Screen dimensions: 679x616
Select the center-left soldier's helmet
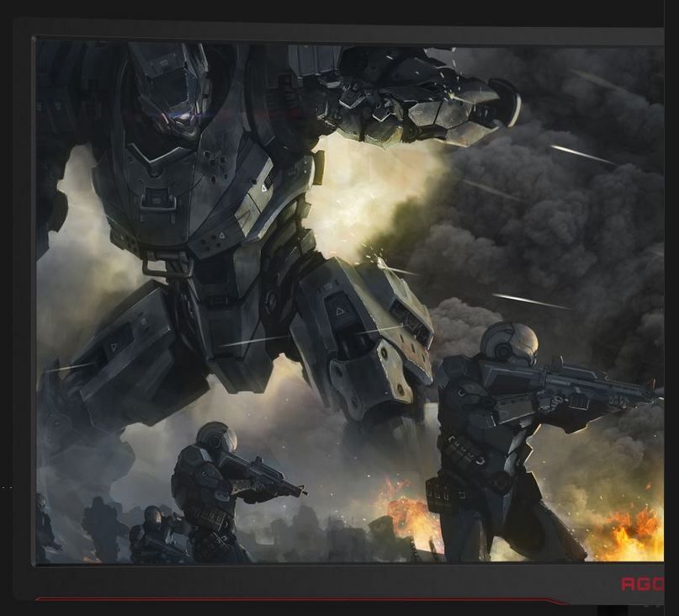coord(216,438)
